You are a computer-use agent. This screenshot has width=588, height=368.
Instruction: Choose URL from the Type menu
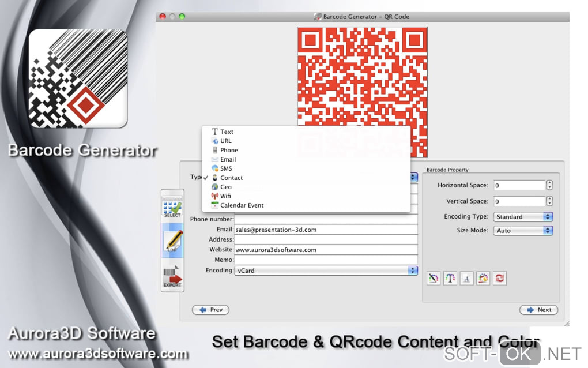coord(306,141)
